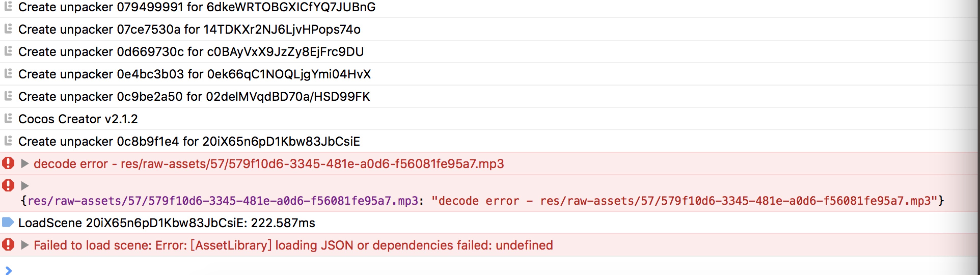Click blue timing icon beside LoadScene entry
The image size is (980, 275).
[x=8, y=222]
